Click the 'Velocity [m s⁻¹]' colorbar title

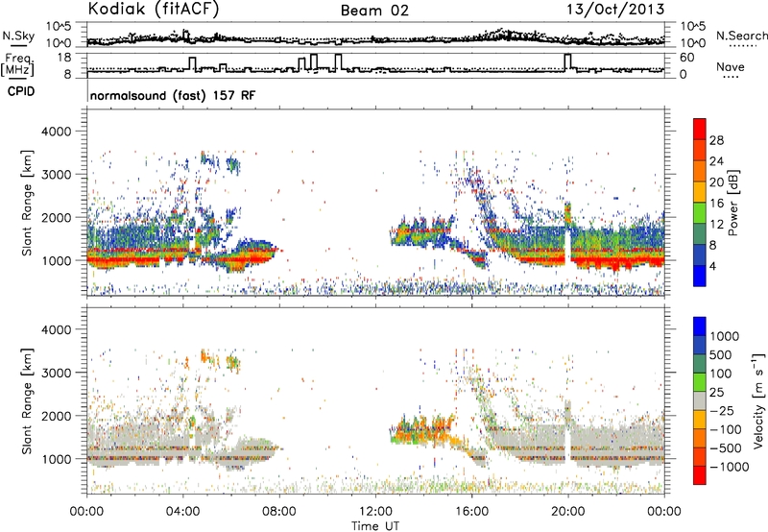click(758, 400)
